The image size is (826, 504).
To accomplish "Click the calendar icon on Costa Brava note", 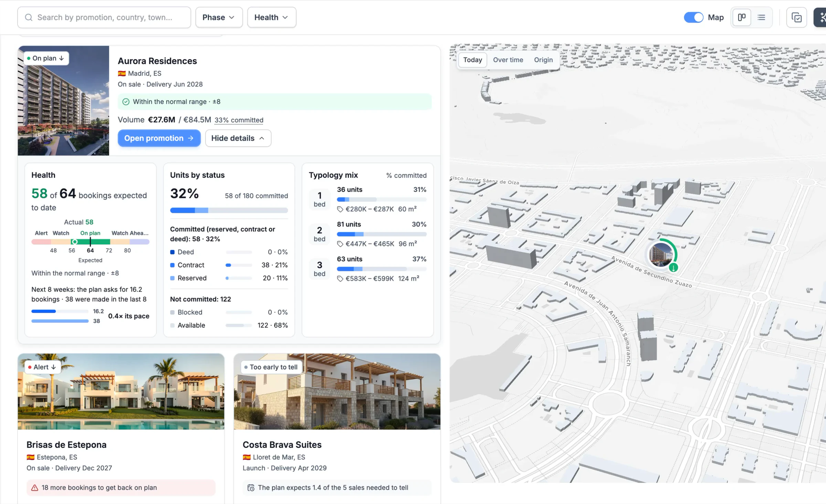I will pos(251,488).
